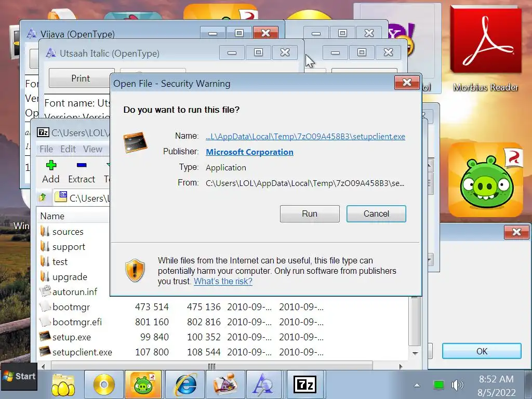Click the setup.exe file icon
The width and height of the screenshot is (532, 399).
point(45,336)
